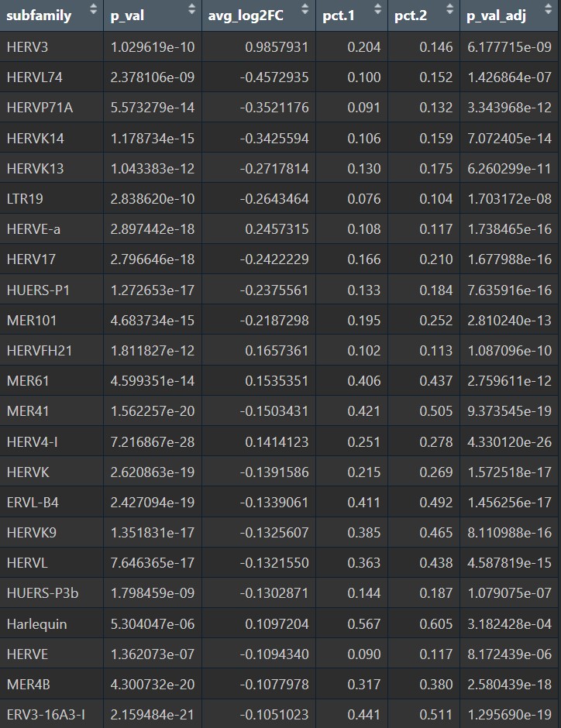The height and width of the screenshot is (728, 561).
Task: Select the HUERS-P1 subfamily cell
Action: pos(37,290)
